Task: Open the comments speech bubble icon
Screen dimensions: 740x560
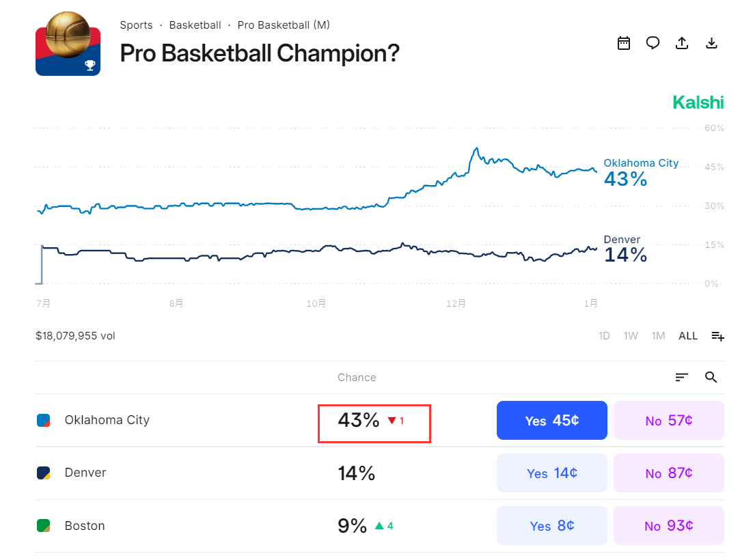Action: (x=653, y=43)
